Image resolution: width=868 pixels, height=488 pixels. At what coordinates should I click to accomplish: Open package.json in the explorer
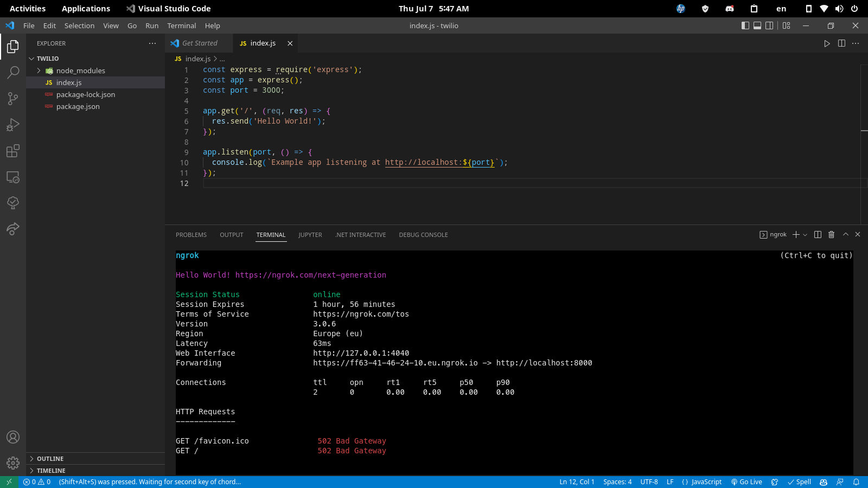(78, 106)
